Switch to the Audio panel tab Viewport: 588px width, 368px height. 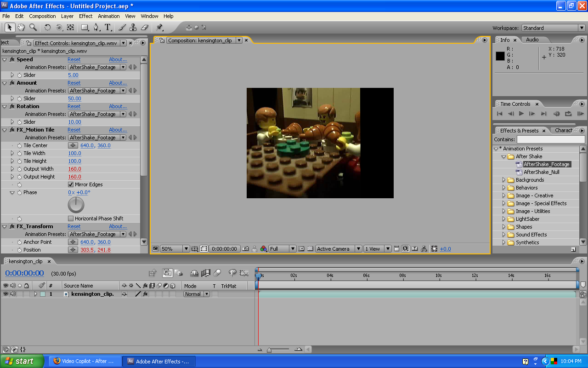[533, 40]
